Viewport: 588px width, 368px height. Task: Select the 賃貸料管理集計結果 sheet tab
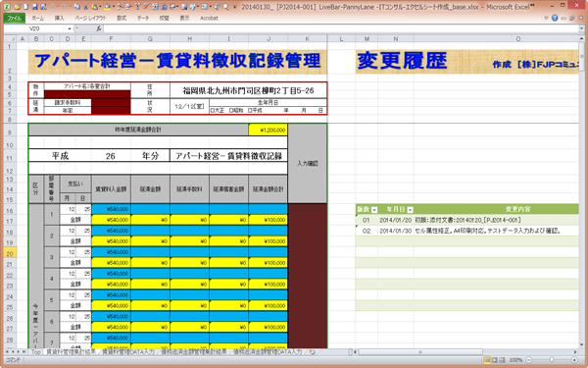(72, 352)
